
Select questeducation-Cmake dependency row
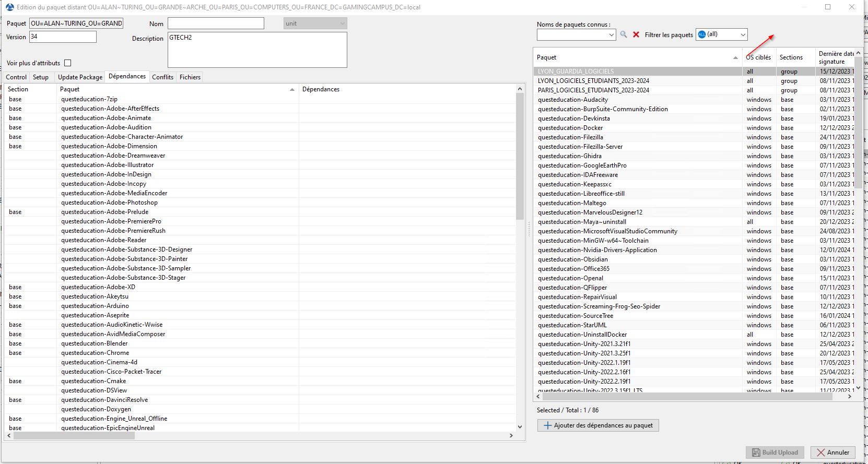click(x=260, y=381)
